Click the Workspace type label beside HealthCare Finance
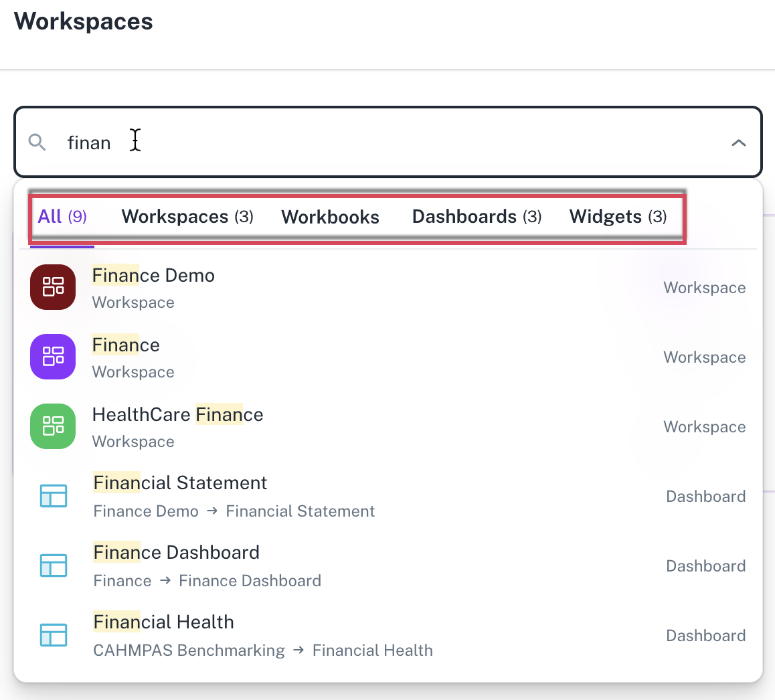The height and width of the screenshot is (700, 775). tap(704, 427)
